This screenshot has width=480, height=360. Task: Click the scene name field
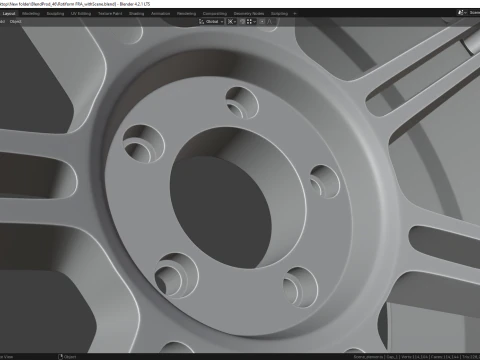tap(474, 13)
